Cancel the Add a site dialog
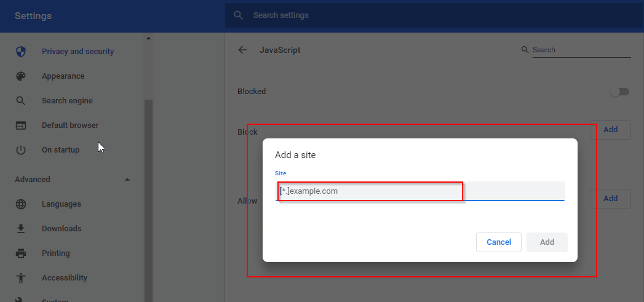 tap(499, 242)
